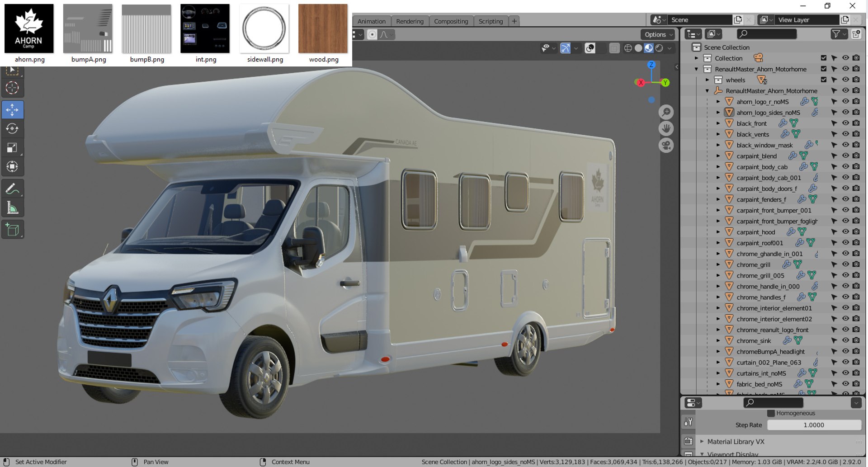Activate the Scale tool
The height and width of the screenshot is (467, 868).
pos(12,148)
